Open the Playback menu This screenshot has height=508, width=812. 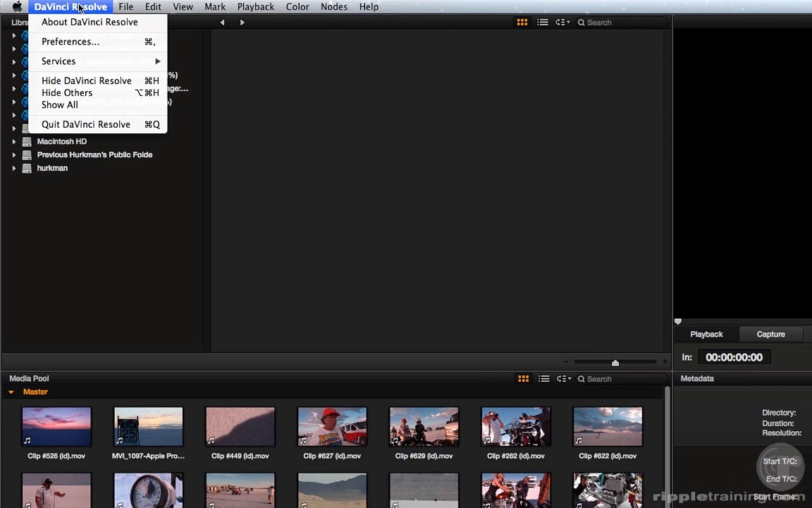point(256,7)
